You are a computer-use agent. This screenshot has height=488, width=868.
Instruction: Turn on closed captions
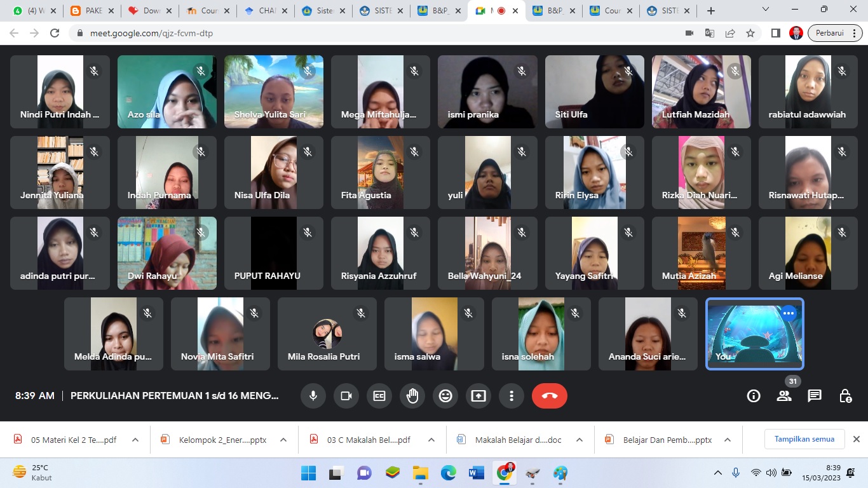[379, 396]
